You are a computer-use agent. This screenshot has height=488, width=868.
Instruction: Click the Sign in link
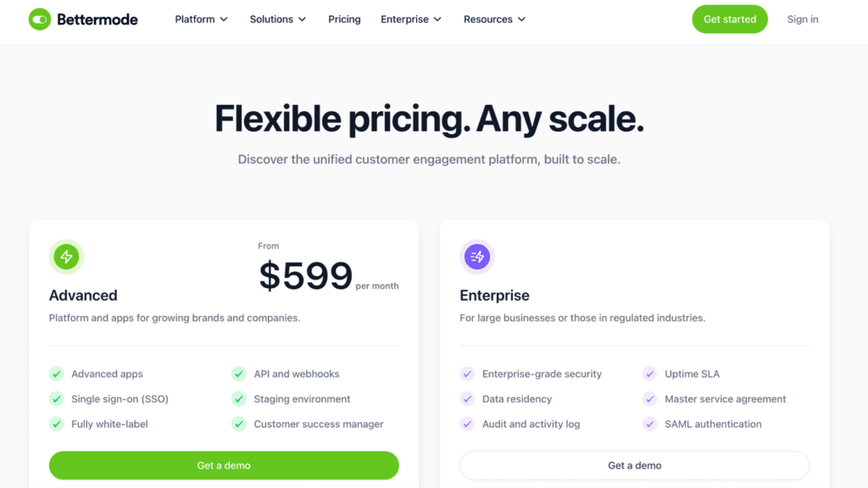pyautogui.click(x=803, y=19)
